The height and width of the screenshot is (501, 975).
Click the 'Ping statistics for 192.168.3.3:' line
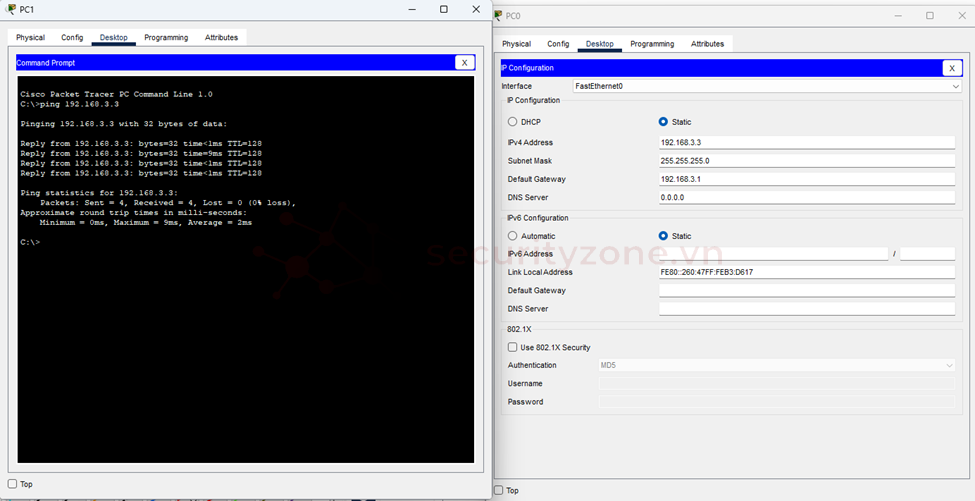[x=99, y=193]
